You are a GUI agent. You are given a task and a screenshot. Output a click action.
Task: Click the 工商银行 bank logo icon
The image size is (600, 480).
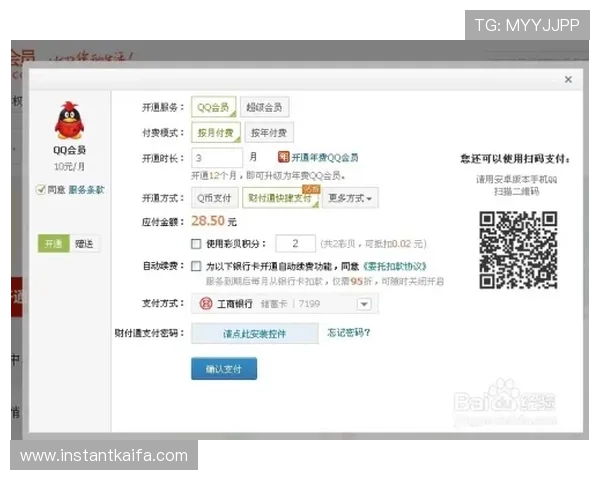[x=206, y=304]
